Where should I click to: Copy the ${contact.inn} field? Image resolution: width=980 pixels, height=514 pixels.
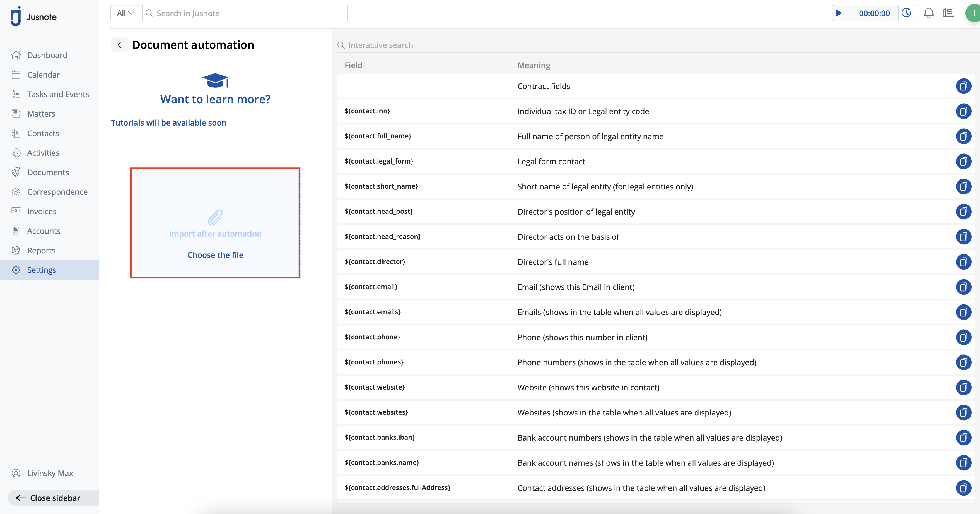[x=964, y=111]
